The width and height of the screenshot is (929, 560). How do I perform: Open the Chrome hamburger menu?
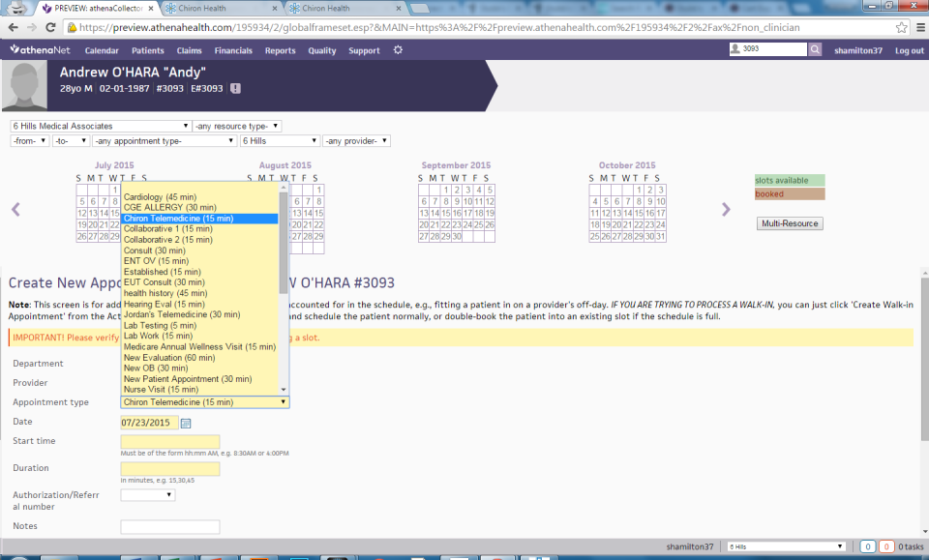coord(920,27)
